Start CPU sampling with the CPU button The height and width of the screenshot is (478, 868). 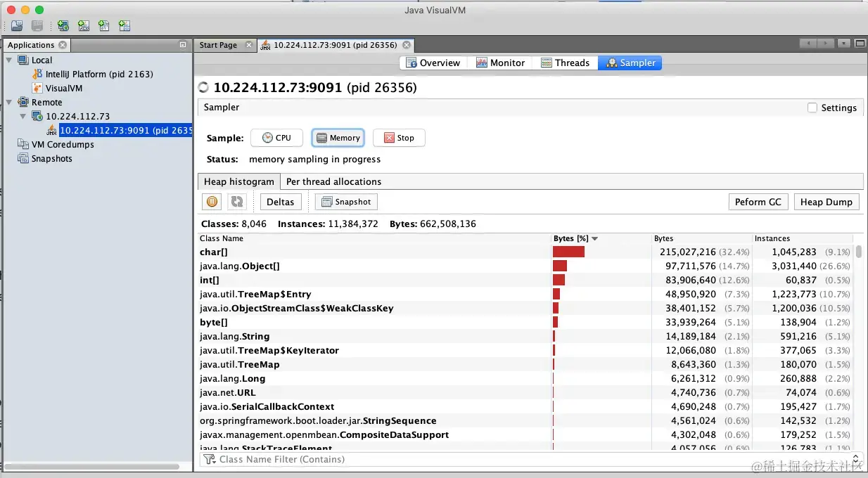click(276, 138)
